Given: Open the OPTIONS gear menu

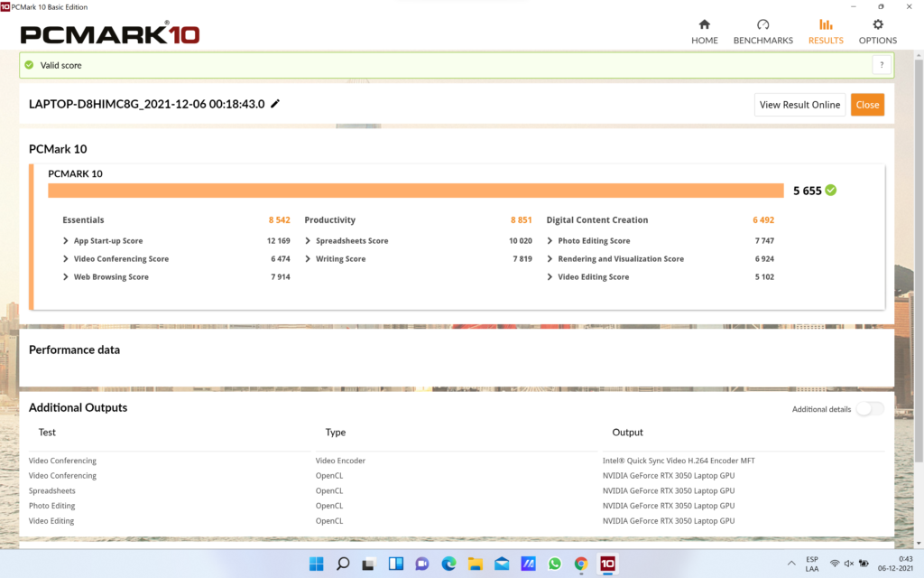Looking at the screenshot, I should pyautogui.click(x=877, y=31).
